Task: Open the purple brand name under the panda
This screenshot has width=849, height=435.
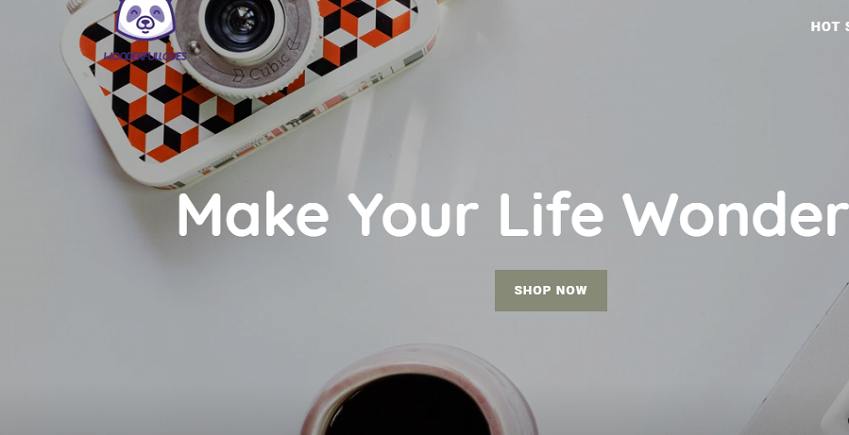Action: 145,56
